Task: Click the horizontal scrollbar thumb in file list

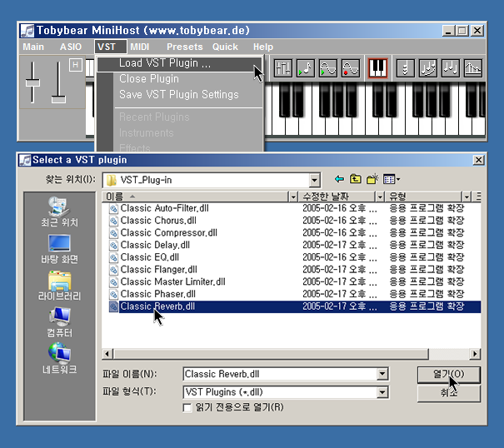Action: [270, 354]
